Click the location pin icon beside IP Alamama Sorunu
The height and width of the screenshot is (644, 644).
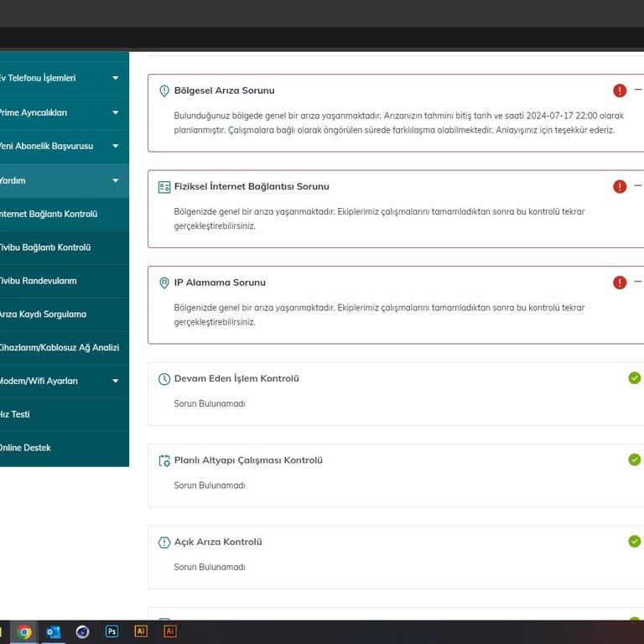(164, 283)
